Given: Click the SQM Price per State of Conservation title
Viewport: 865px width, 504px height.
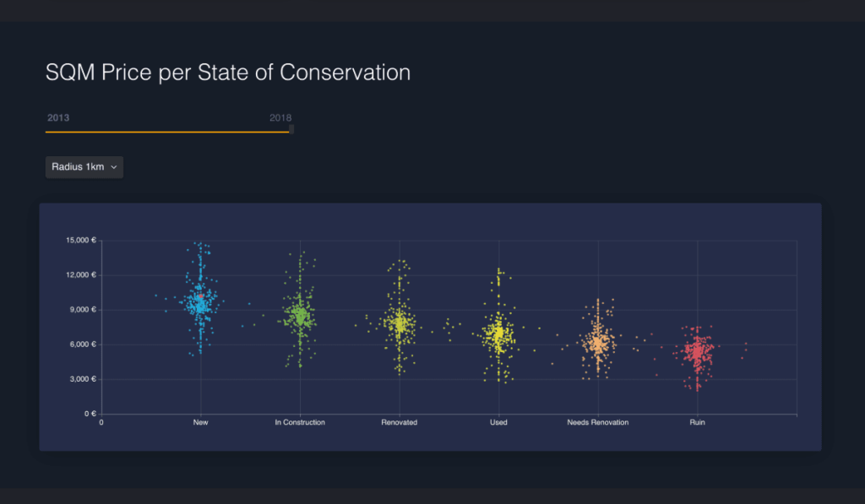Looking at the screenshot, I should pyautogui.click(x=228, y=73).
